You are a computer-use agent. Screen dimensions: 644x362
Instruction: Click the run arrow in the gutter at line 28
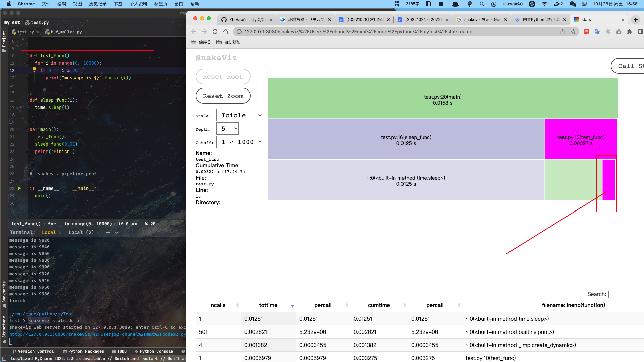click(x=19, y=188)
